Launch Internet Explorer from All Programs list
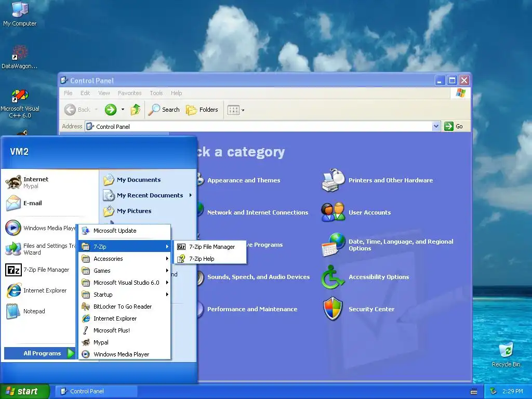This screenshot has width=532, height=399. pyautogui.click(x=125, y=318)
